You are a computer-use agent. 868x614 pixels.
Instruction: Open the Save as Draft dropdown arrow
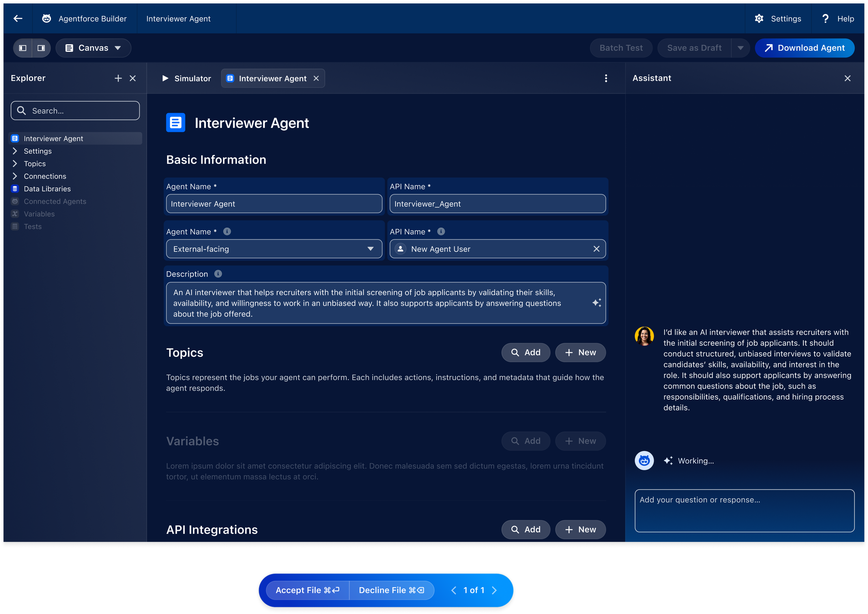click(740, 48)
